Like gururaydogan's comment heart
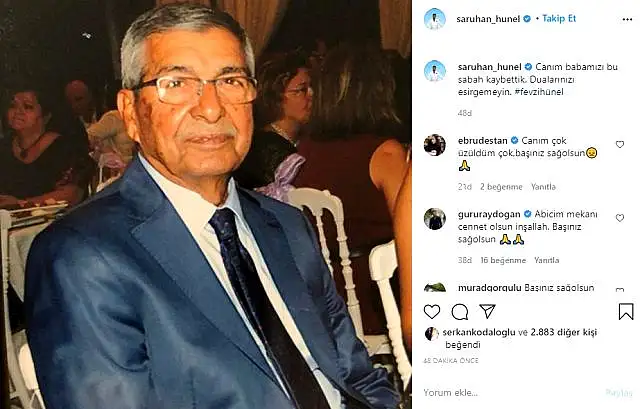640x409 pixels. (x=620, y=218)
